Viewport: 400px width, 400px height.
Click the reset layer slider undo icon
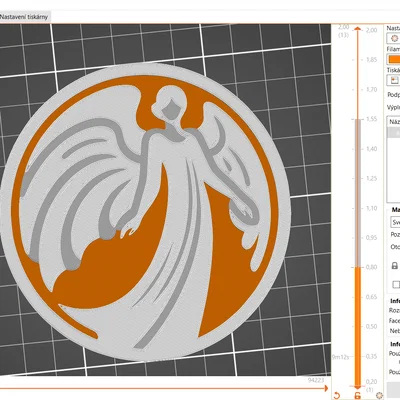(337, 396)
